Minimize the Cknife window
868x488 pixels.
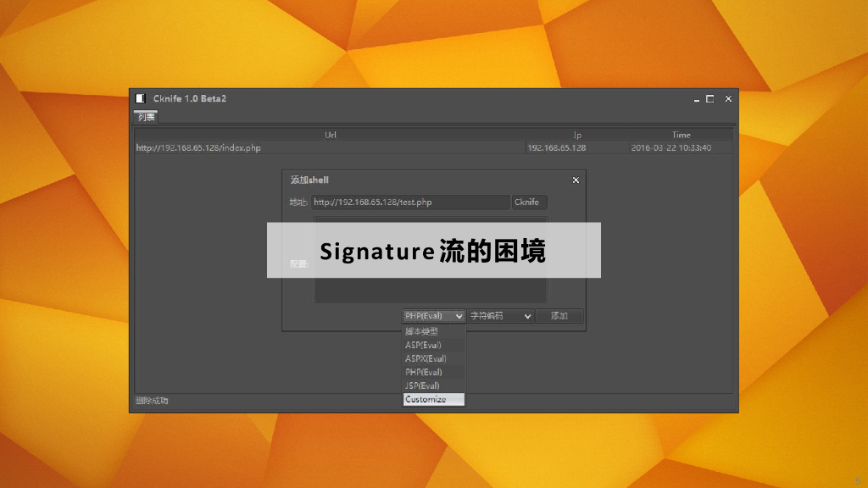point(697,99)
